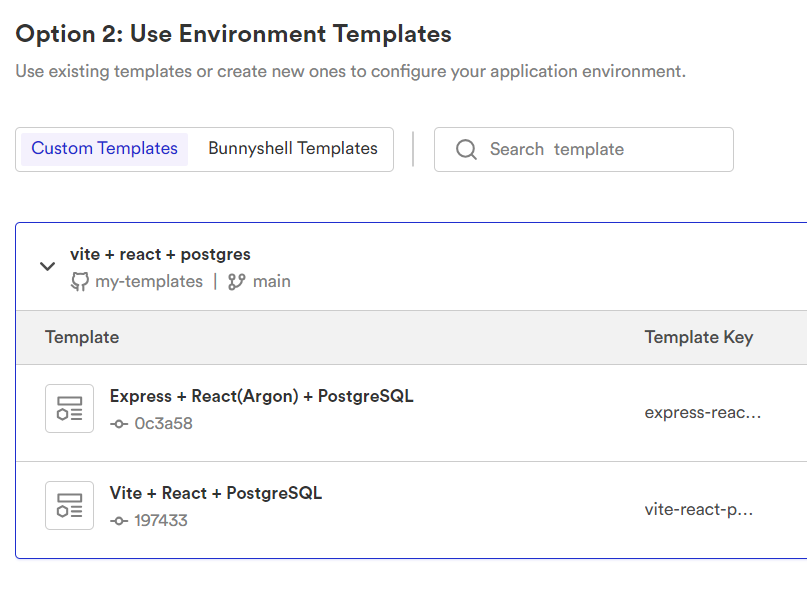Select the Vite + React + PostgreSQL template name
This screenshot has height=602, width=807.
(216, 493)
